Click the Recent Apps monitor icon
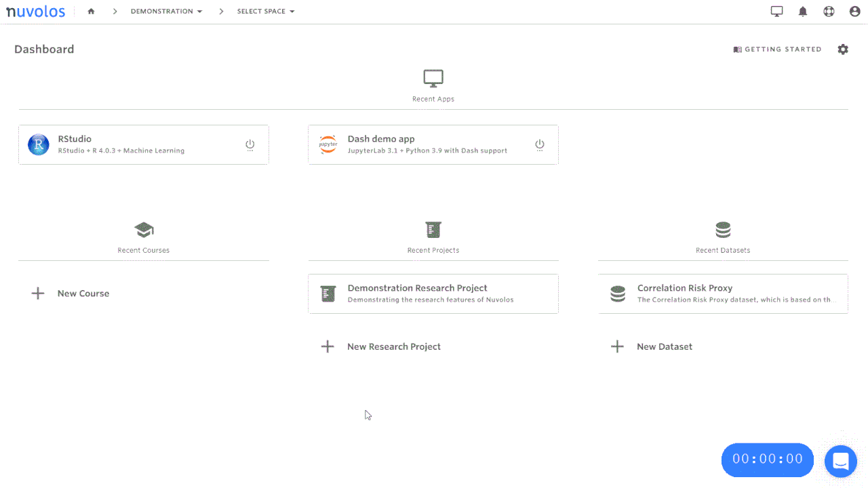The height and width of the screenshot is (488, 868). click(x=433, y=78)
